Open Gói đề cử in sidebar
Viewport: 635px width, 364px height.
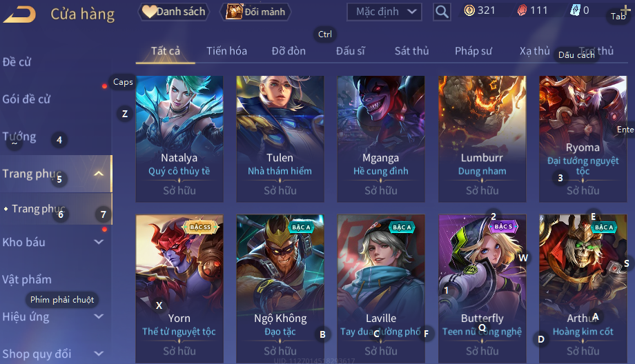coord(27,99)
